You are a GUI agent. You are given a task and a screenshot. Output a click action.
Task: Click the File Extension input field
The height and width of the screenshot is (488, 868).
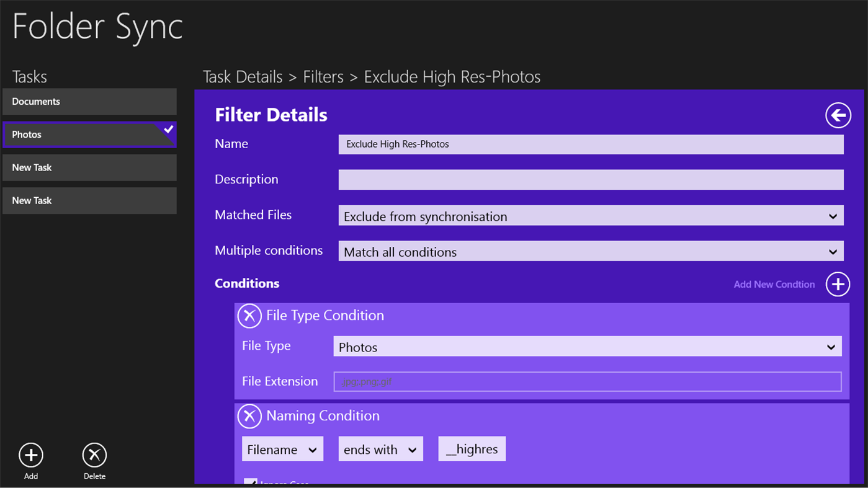point(588,381)
